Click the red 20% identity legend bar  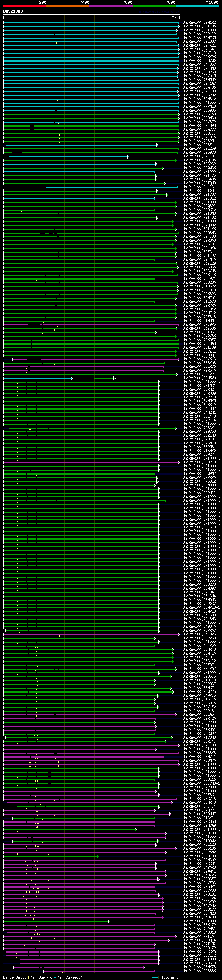[25, 6]
